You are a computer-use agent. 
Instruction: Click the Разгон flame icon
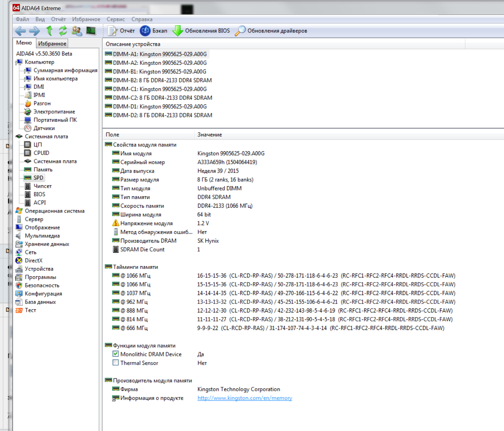(28, 103)
